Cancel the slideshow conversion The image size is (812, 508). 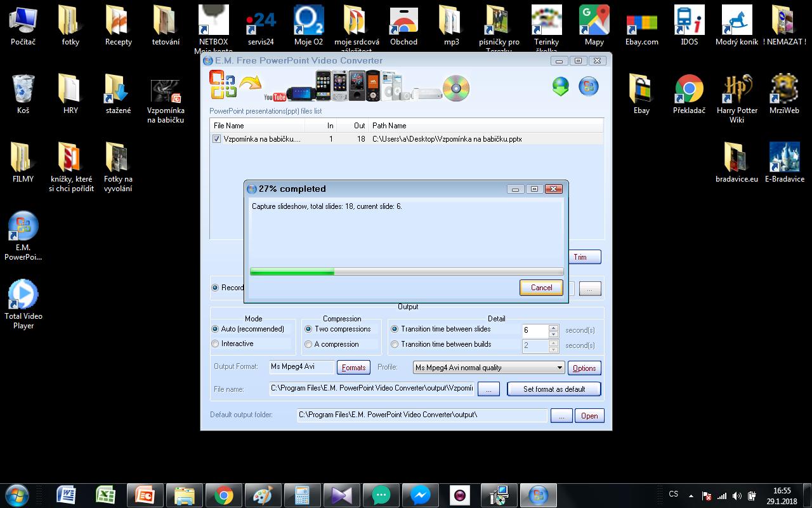click(x=541, y=288)
